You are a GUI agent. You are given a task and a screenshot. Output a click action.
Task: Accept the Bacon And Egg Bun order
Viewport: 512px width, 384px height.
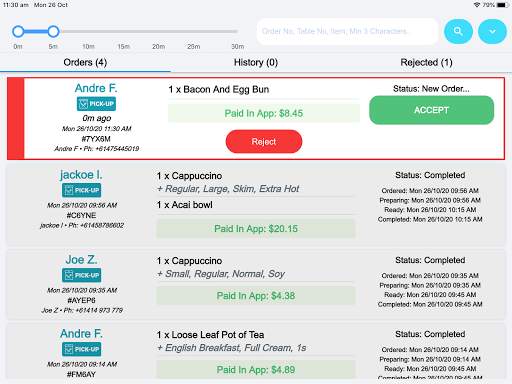point(431,110)
